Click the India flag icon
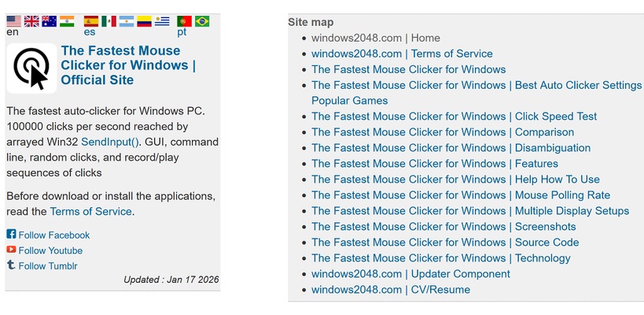The height and width of the screenshot is (315, 644). click(67, 21)
